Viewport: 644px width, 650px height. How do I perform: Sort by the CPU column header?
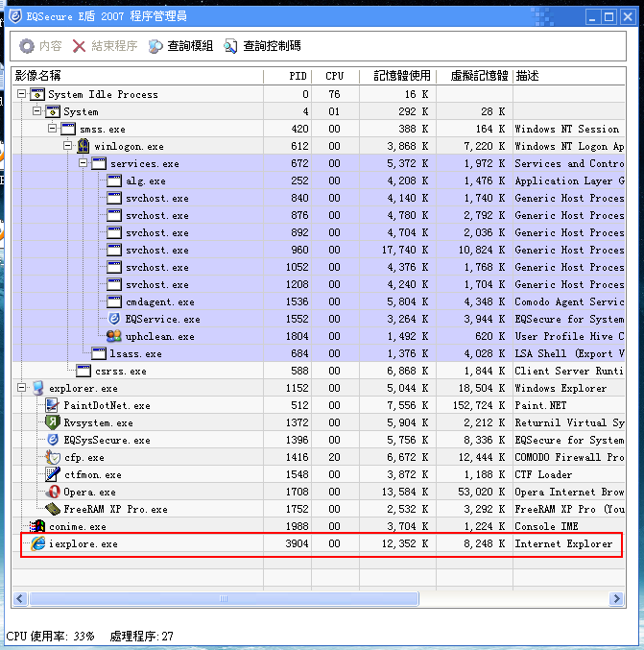[335, 76]
